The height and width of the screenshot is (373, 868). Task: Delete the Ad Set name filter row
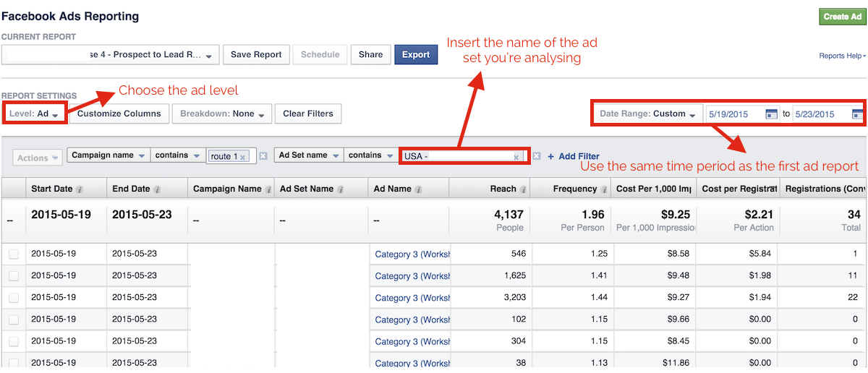pyautogui.click(x=537, y=156)
